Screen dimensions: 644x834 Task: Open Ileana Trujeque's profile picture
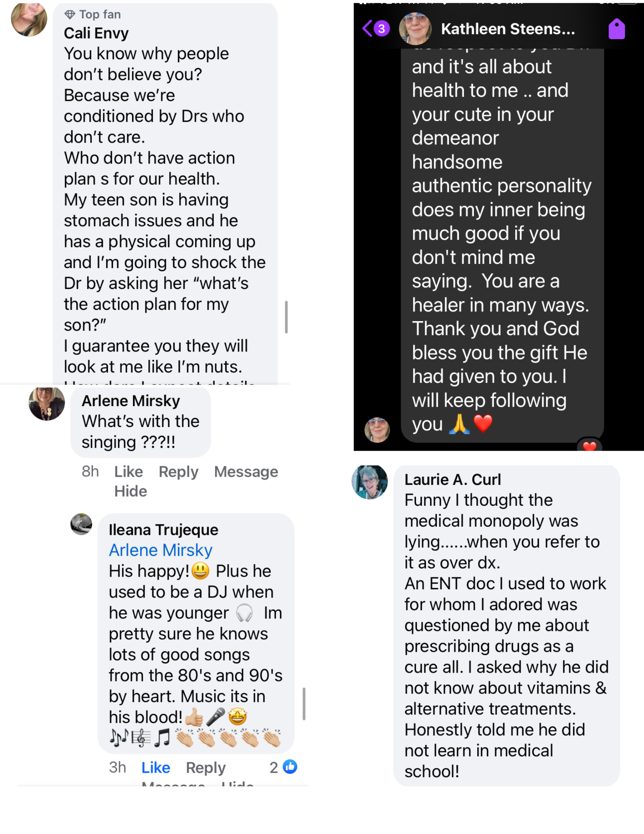[81, 524]
